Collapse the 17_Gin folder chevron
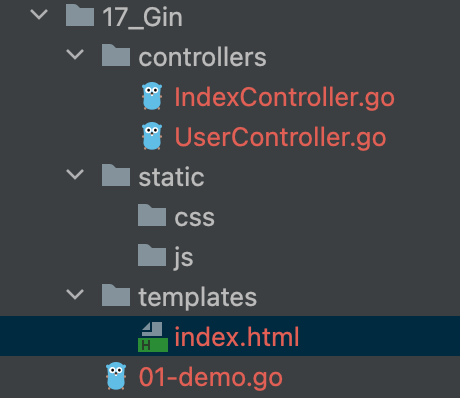The width and height of the screenshot is (460, 398). (39, 15)
